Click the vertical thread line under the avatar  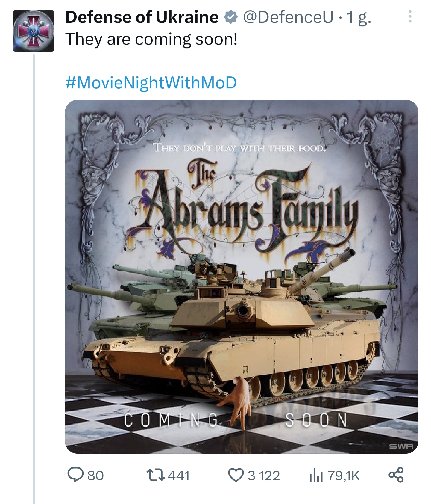(x=34, y=279)
